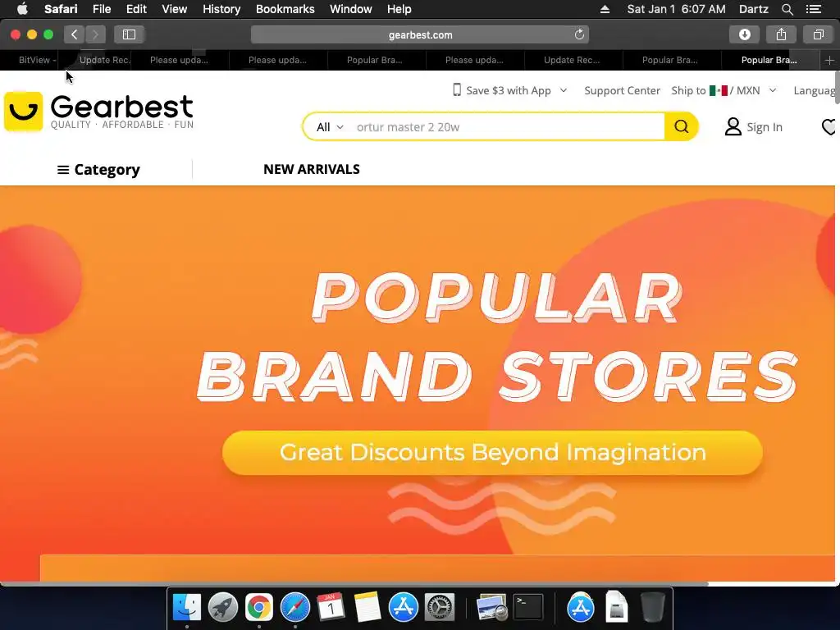Open Preview app in the Dock
The image size is (840, 630).
pyautogui.click(x=492, y=607)
